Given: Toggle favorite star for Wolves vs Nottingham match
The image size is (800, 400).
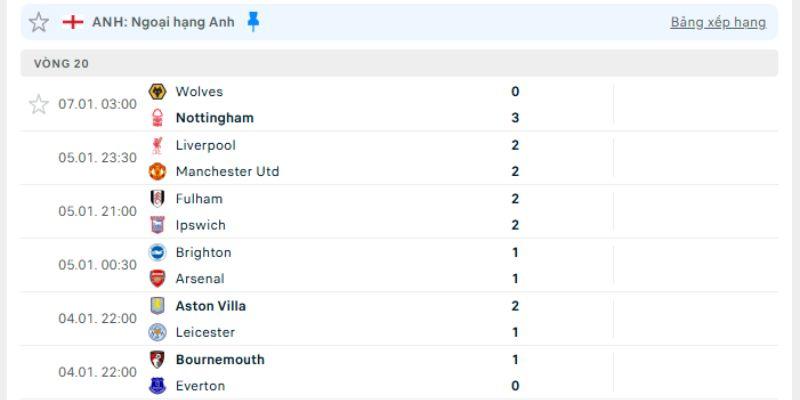Looking at the screenshot, I should pos(39,104).
